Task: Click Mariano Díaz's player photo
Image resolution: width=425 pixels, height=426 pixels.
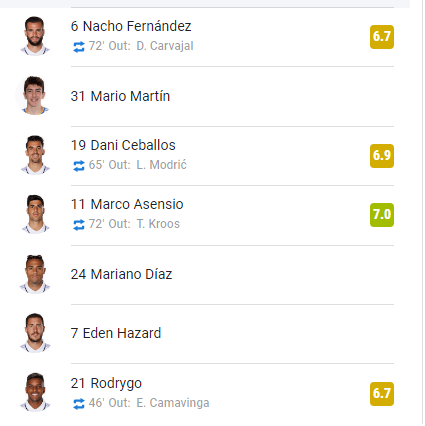Action: 35,274
